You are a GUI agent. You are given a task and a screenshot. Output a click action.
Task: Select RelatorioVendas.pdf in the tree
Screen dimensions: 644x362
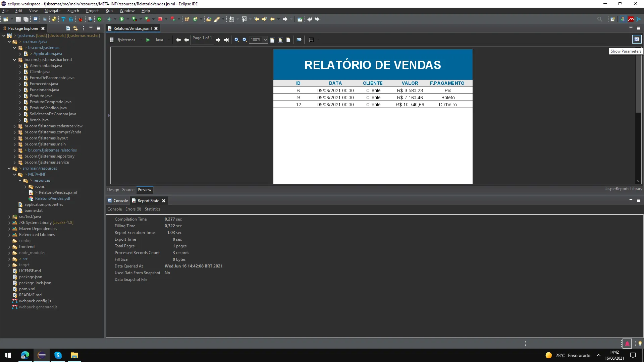tap(53, 198)
